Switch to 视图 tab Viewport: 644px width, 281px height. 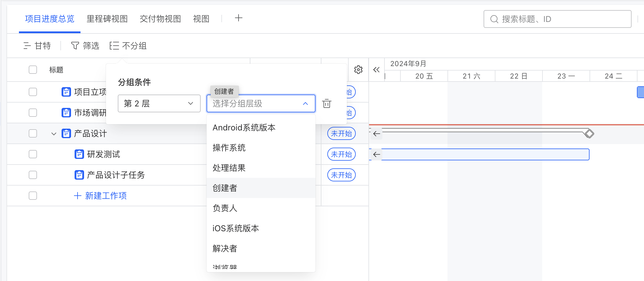click(x=201, y=19)
